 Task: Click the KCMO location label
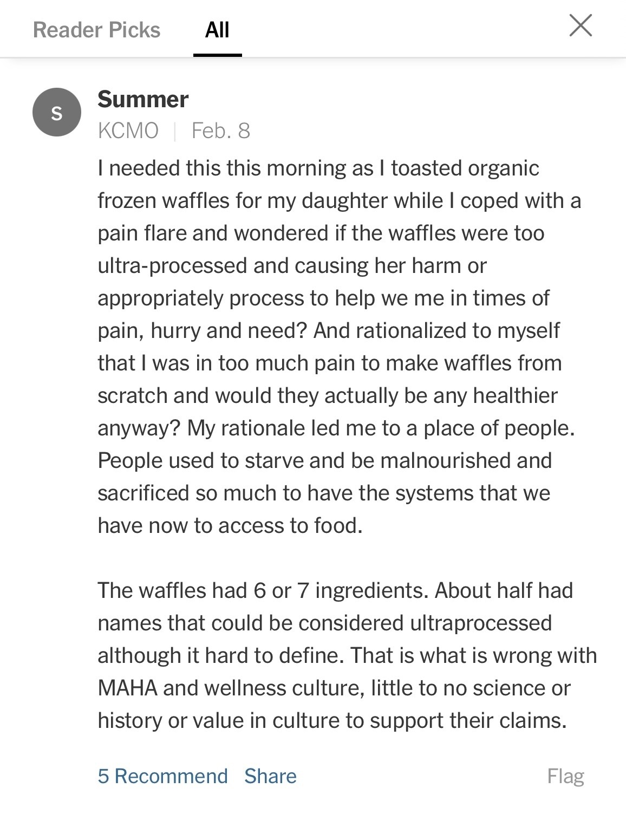point(128,131)
